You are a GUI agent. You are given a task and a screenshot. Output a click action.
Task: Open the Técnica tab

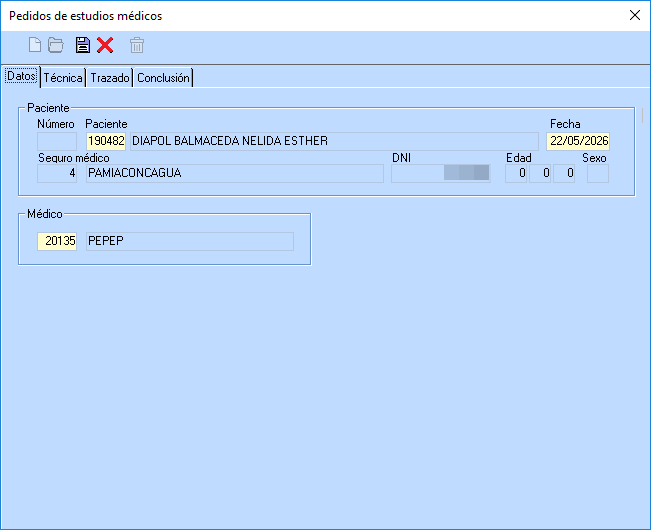(x=63, y=78)
